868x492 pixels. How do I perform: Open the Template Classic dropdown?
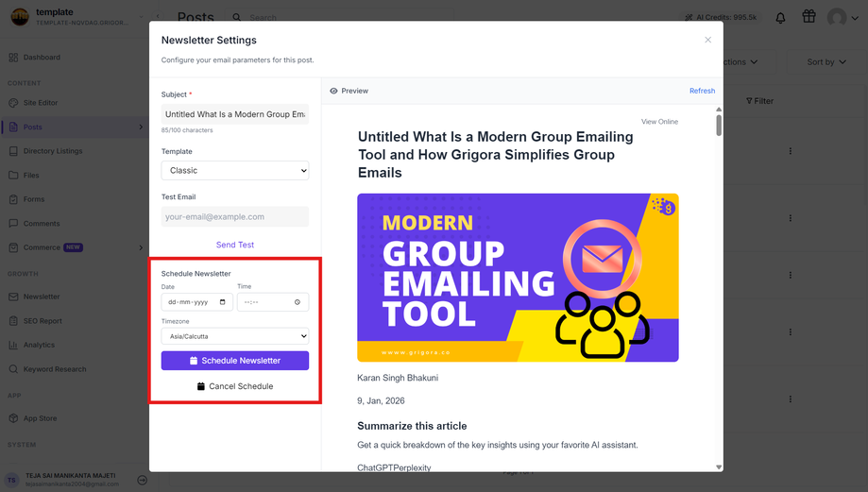(x=235, y=171)
